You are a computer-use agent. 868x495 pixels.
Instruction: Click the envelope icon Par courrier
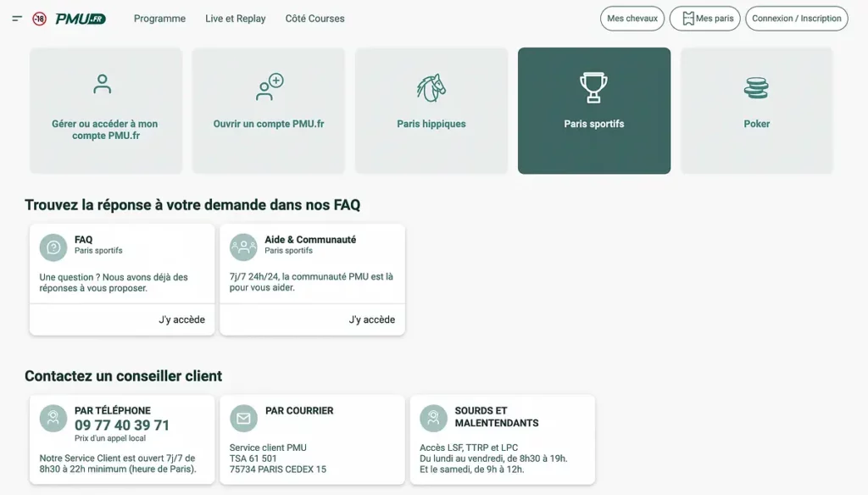[243, 419]
